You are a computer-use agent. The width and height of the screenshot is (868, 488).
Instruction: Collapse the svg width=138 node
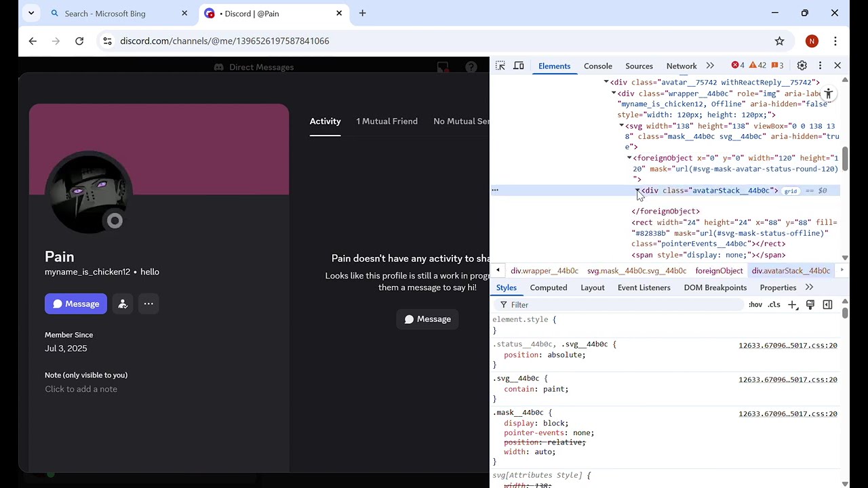pos(621,125)
